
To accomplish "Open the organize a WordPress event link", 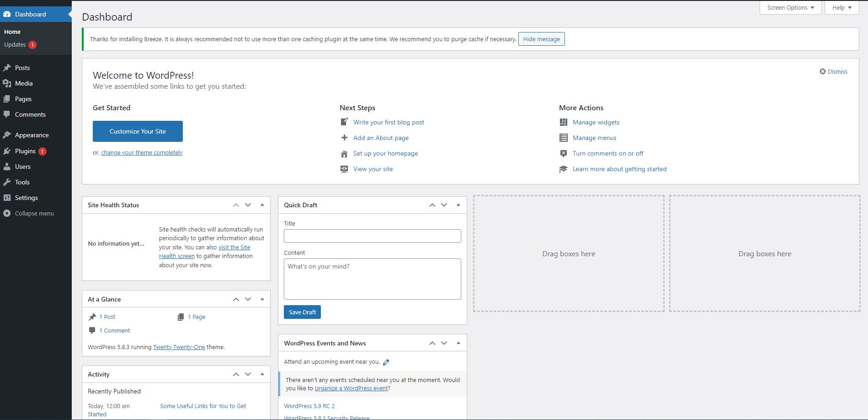I will pos(351,388).
